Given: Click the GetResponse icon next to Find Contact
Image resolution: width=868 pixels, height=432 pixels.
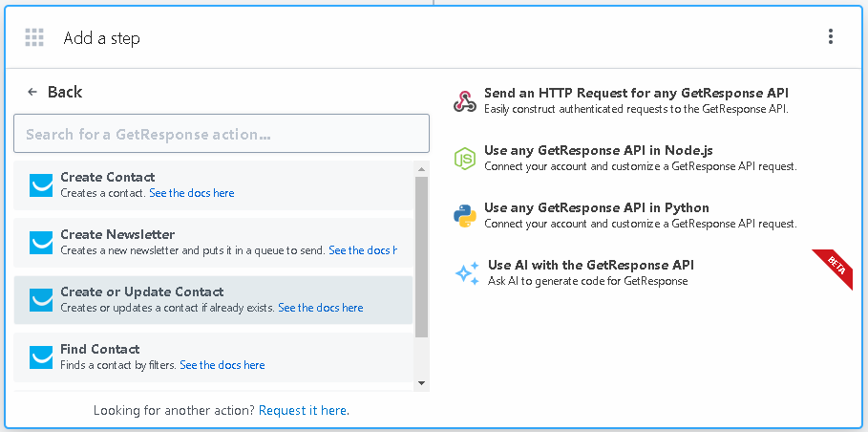Looking at the screenshot, I should pyautogui.click(x=41, y=357).
